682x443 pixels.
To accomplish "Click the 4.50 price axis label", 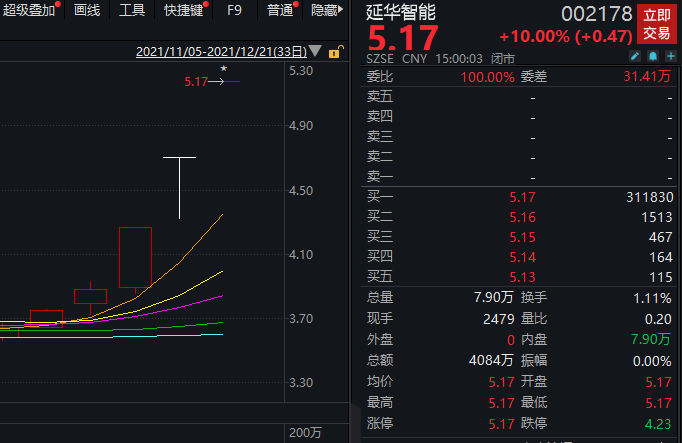I will tap(301, 190).
